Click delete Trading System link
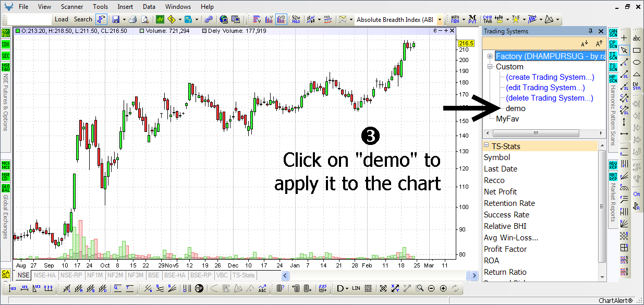This screenshot has width=644, height=305. (x=550, y=98)
